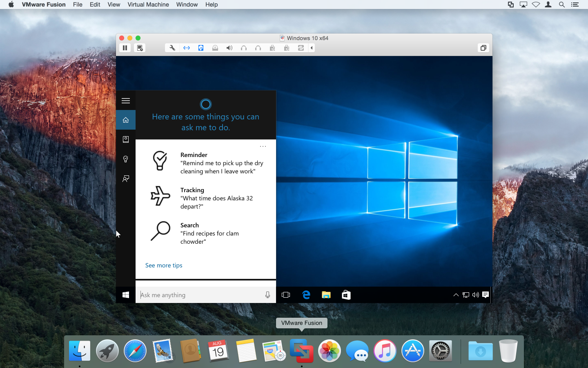Open Task View on the Windows taskbar

pyautogui.click(x=286, y=295)
